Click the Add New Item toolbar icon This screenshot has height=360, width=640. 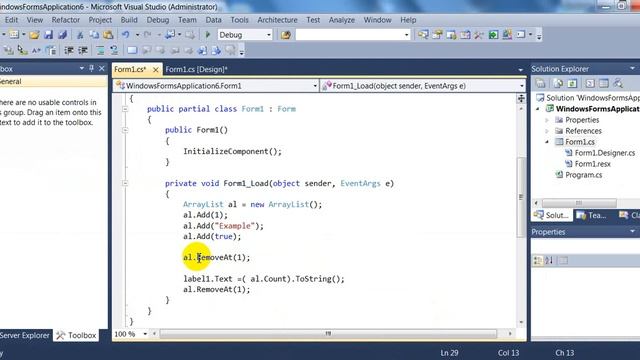(x=14, y=35)
